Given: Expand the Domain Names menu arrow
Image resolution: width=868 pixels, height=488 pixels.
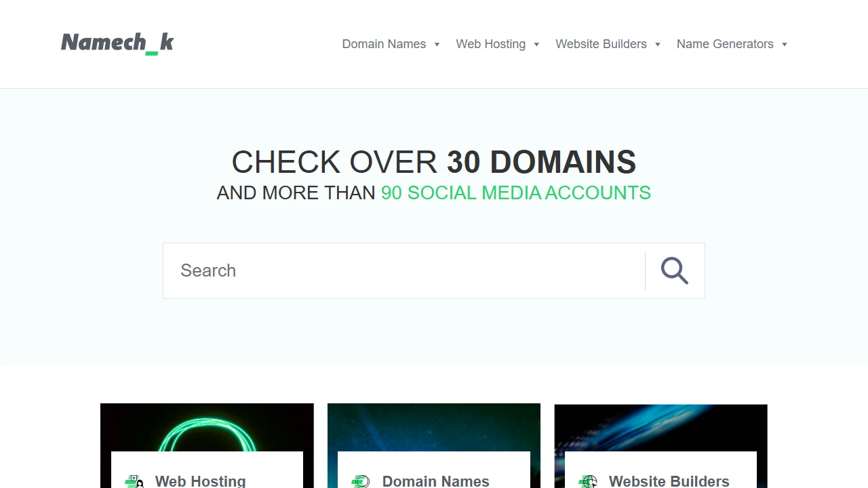Looking at the screenshot, I should tap(437, 45).
